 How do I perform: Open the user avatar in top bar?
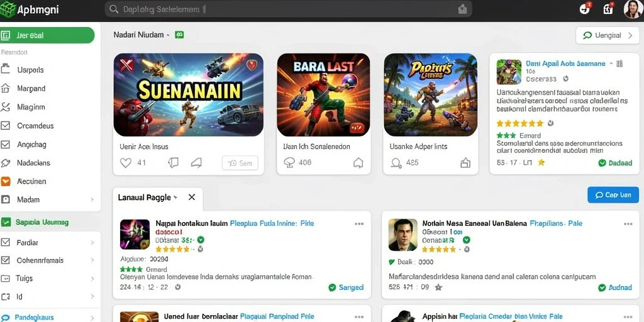click(x=633, y=9)
